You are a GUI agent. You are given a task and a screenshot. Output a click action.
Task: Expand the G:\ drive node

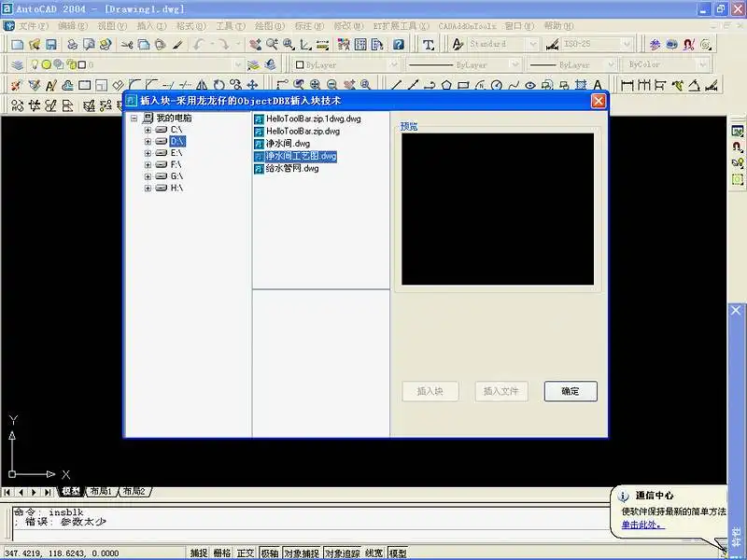coord(148,176)
